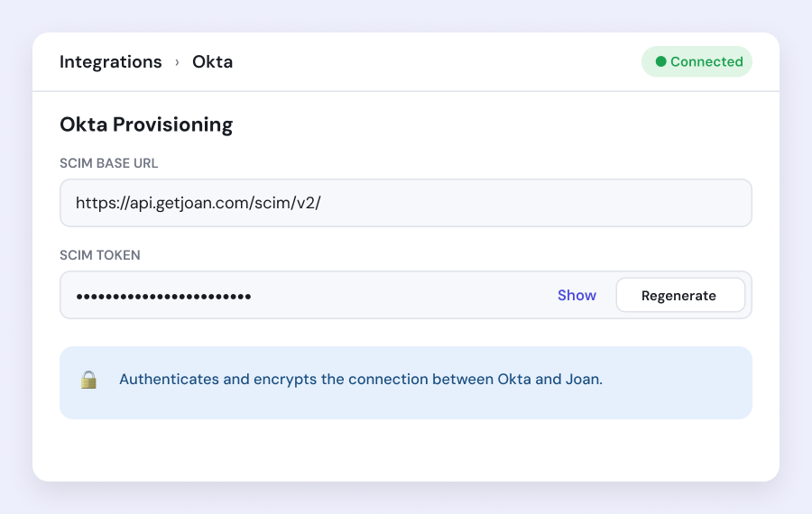
Task: Click the breadcrumb chevron separator
Action: click(x=177, y=62)
